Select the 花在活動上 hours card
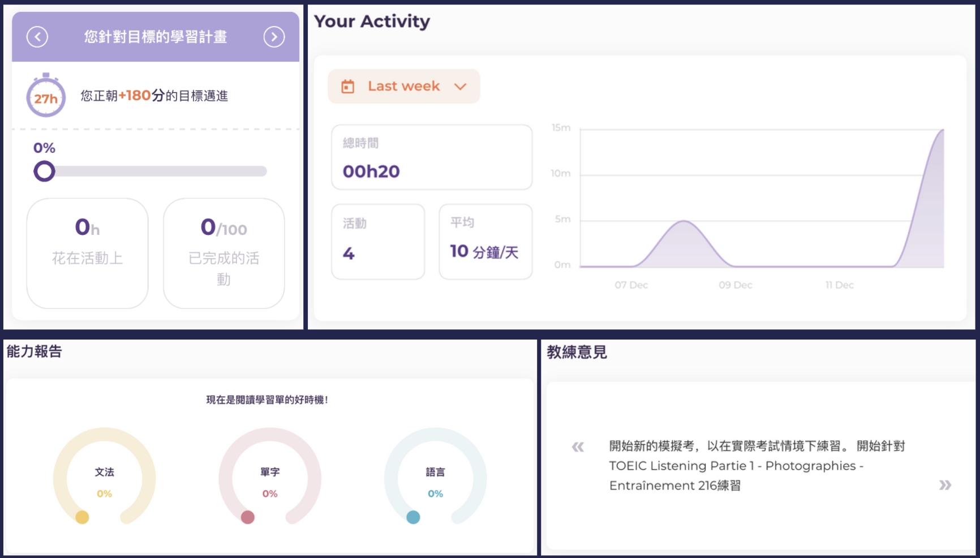The width and height of the screenshot is (980, 558). (x=88, y=253)
